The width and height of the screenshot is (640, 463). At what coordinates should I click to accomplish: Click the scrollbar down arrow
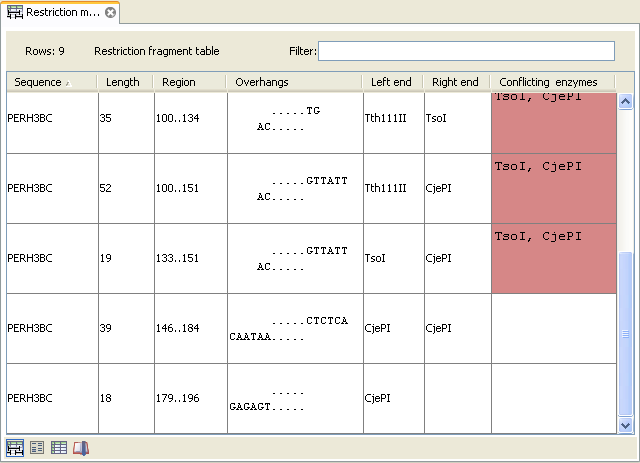tap(625, 425)
